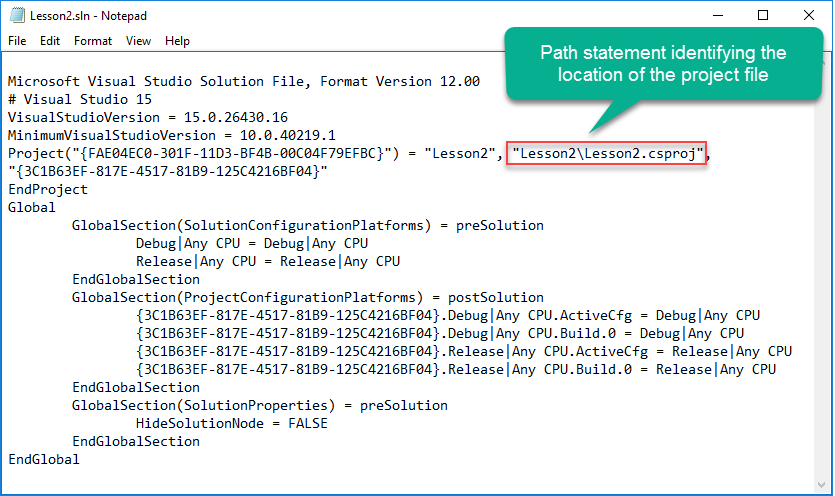Image resolution: width=835 pixels, height=496 pixels.
Task: Click the EndProject text line
Action: point(48,190)
